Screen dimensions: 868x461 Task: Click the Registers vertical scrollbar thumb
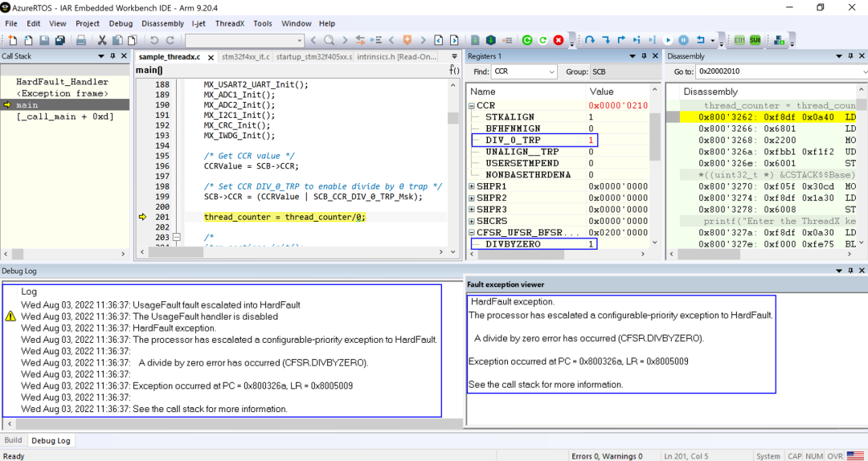pos(656,136)
